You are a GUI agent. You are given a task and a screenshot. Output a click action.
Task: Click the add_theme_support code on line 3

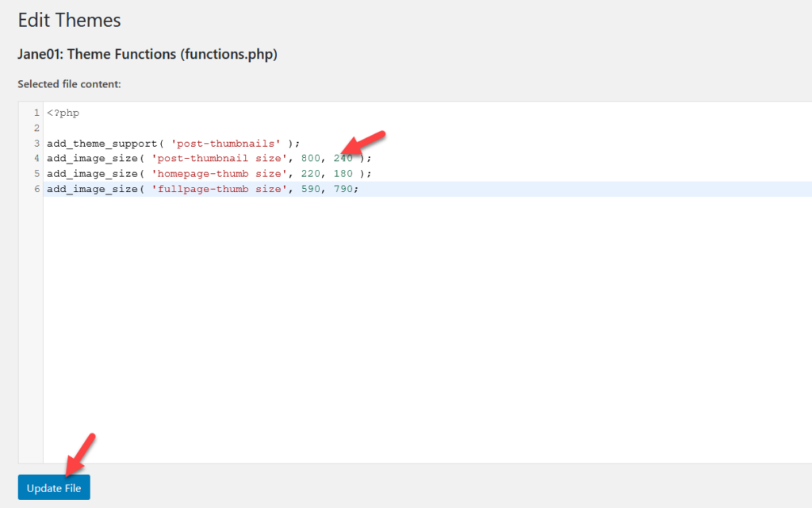[x=173, y=144]
